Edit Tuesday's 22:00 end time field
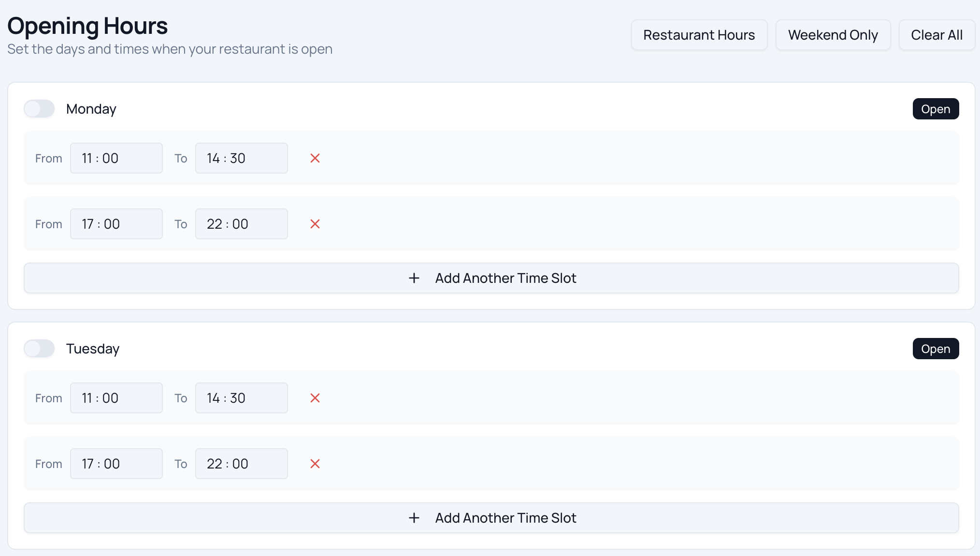Image resolution: width=980 pixels, height=556 pixels. pyautogui.click(x=241, y=464)
